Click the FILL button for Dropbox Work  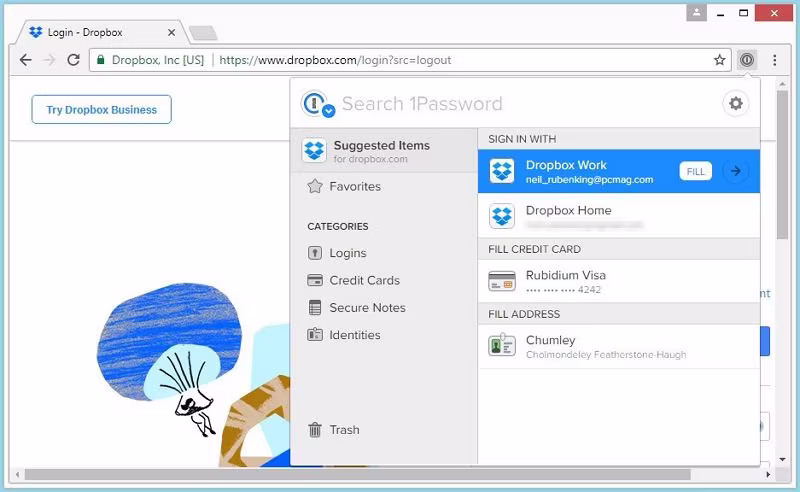[695, 171]
